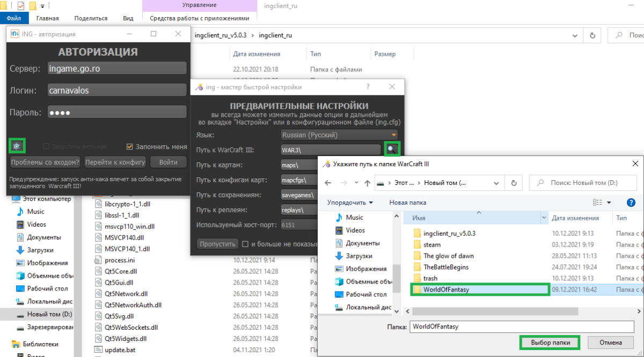Switch to the 'Главная' ribbon tab
644x357 pixels.
point(47,18)
